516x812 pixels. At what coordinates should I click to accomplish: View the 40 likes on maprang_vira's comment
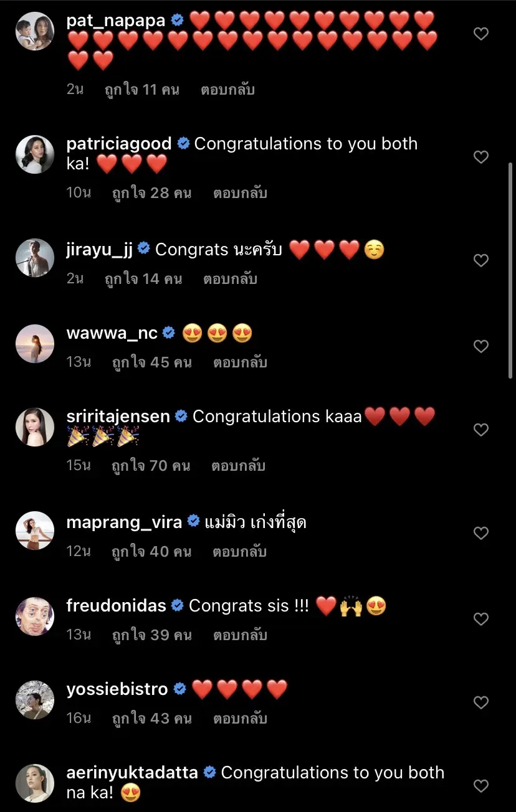(x=151, y=551)
